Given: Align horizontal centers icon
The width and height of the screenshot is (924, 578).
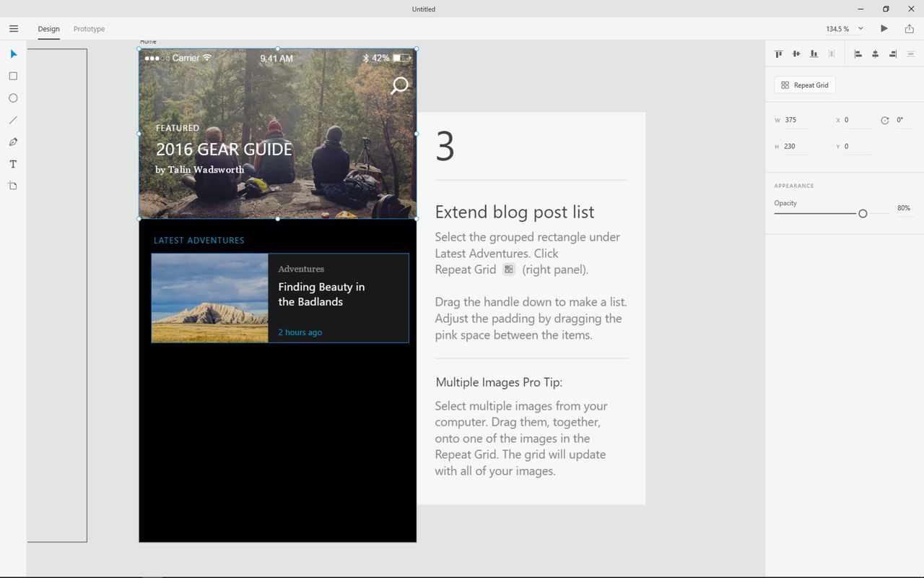Looking at the screenshot, I should point(876,53).
